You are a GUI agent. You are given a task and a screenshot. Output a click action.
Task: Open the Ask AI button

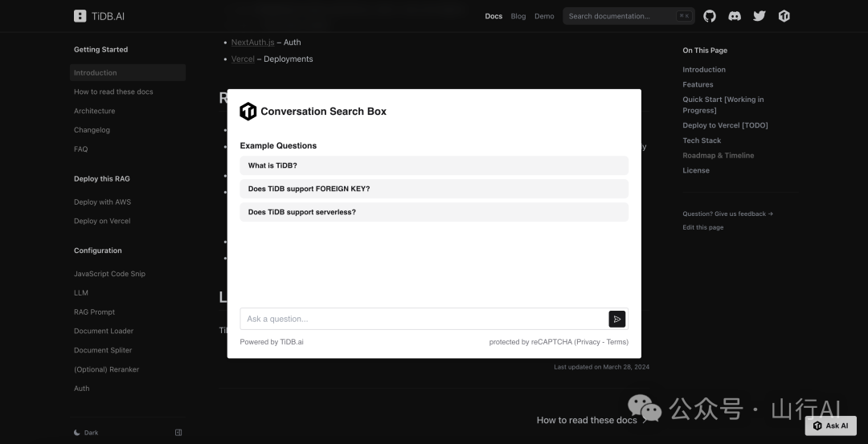tap(830, 426)
